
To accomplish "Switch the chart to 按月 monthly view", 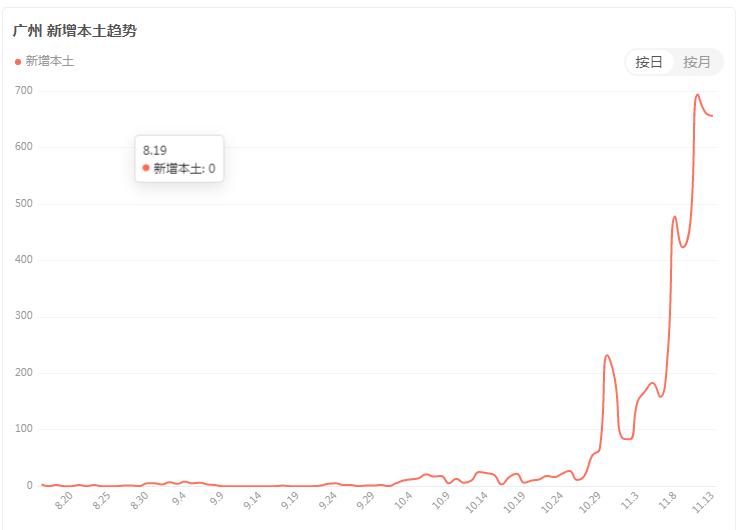I will pos(697,62).
